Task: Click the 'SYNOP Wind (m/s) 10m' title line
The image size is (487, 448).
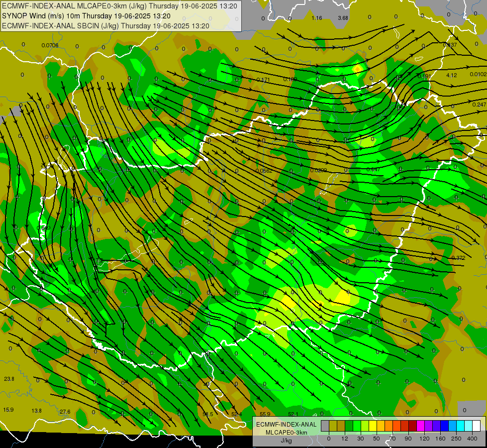Action: coord(86,16)
